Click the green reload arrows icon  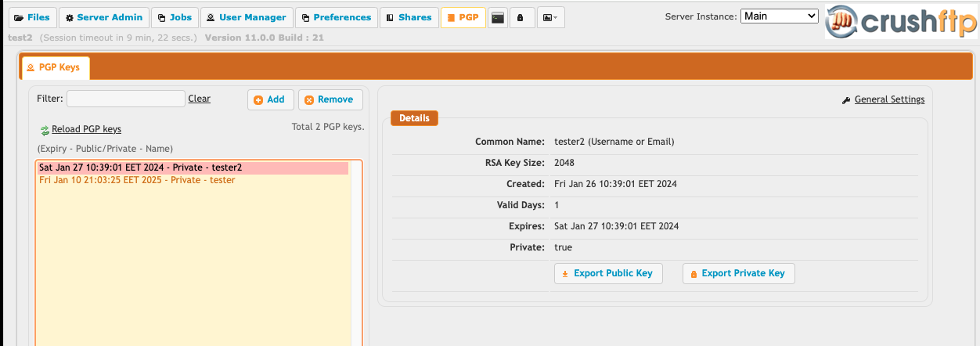pyautogui.click(x=45, y=130)
